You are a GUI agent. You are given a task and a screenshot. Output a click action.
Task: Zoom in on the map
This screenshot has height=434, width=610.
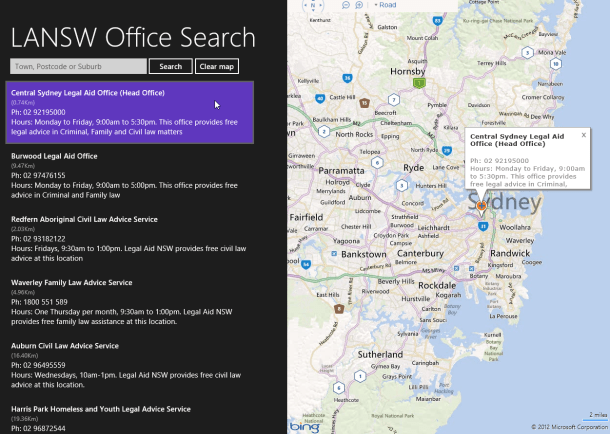[x=359, y=5]
